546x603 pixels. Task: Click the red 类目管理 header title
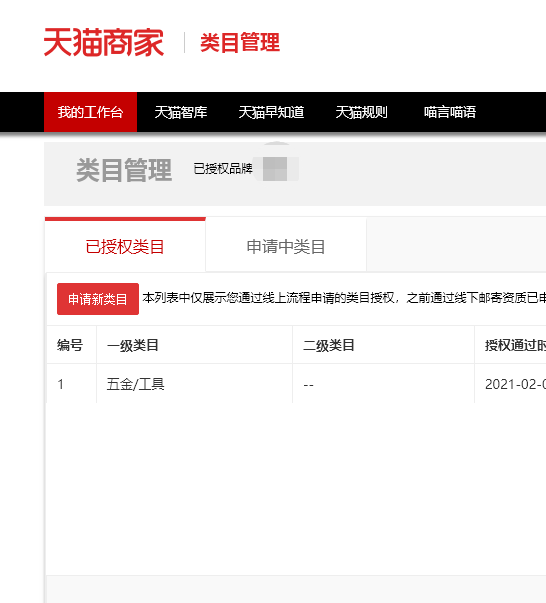coord(240,42)
